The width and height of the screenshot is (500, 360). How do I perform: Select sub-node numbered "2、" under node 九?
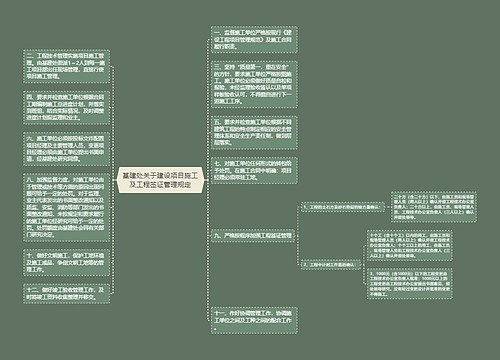[x=330, y=265]
